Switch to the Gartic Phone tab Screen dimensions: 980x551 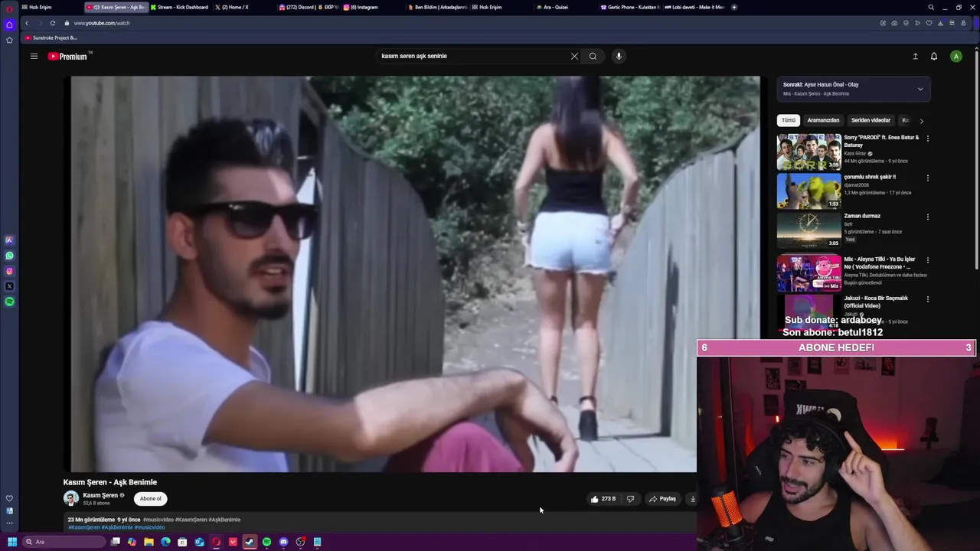pos(629,7)
